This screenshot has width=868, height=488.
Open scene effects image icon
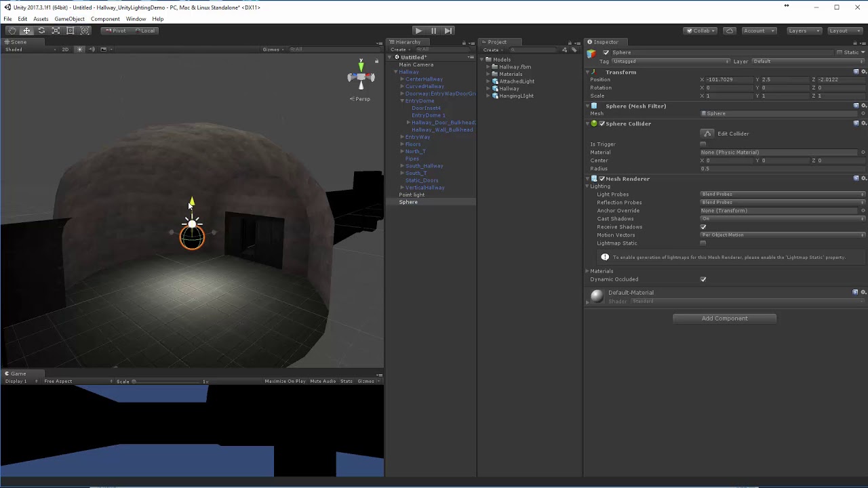coord(103,49)
